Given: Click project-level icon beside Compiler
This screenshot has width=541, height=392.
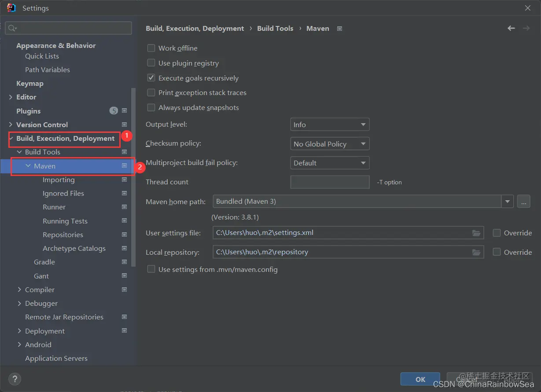Looking at the screenshot, I should pyautogui.click(x=125, y=289).
